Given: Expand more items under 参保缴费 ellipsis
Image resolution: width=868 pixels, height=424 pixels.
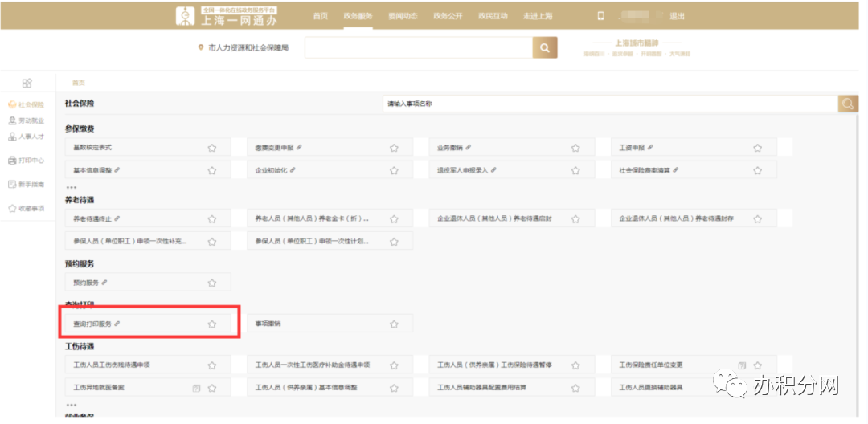Looking at the screenshot, I should pyautogui.click(x=71, y=187).
